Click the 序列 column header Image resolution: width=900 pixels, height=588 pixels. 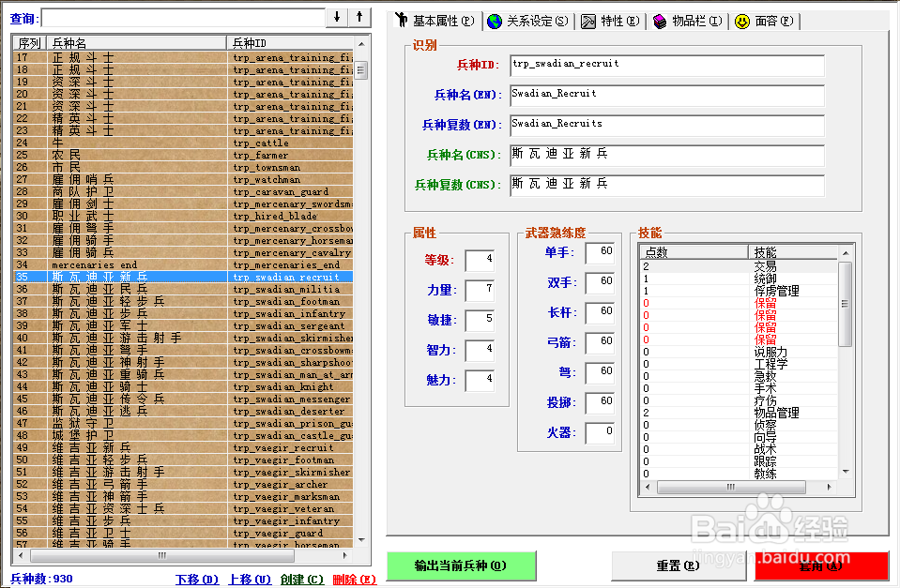click(30, 43)
